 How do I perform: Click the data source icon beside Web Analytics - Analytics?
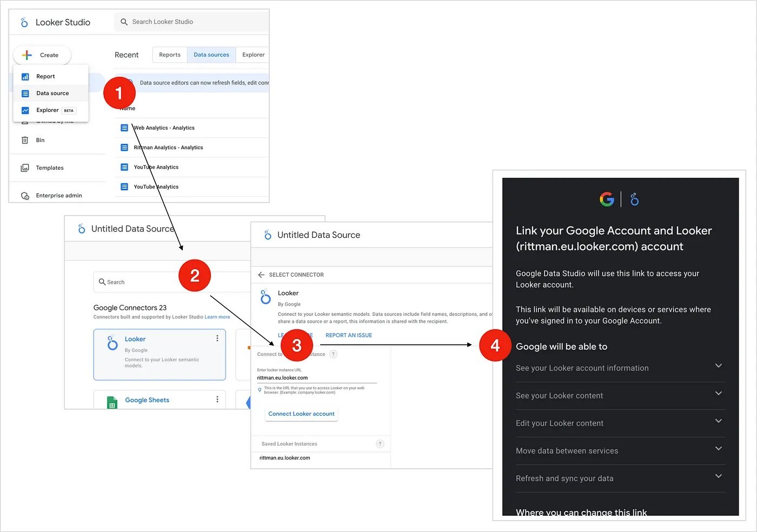[x=124, y=128]
